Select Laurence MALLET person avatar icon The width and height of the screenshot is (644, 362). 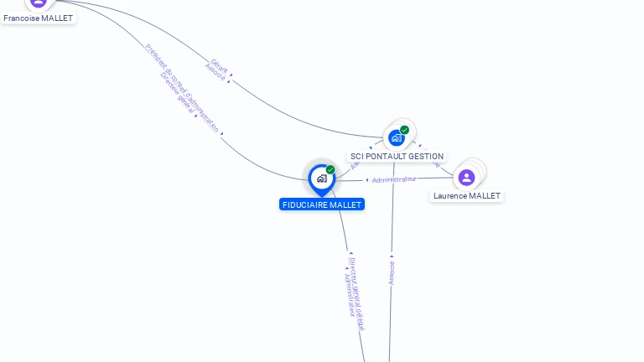pos(466,178)
